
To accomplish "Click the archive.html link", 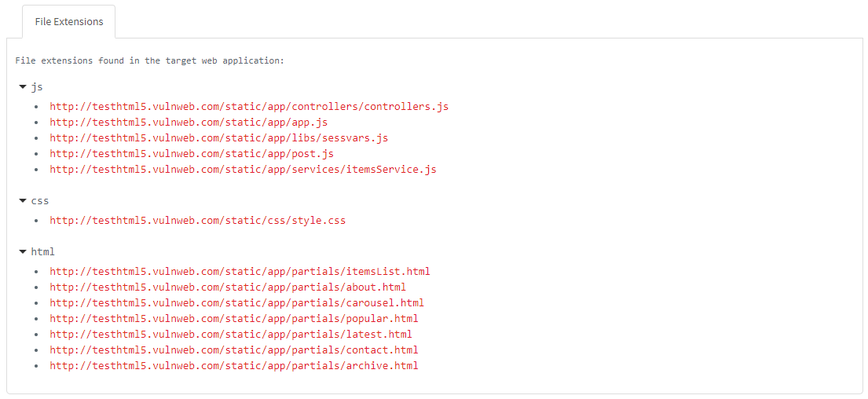I will click(x=233, y=365).
